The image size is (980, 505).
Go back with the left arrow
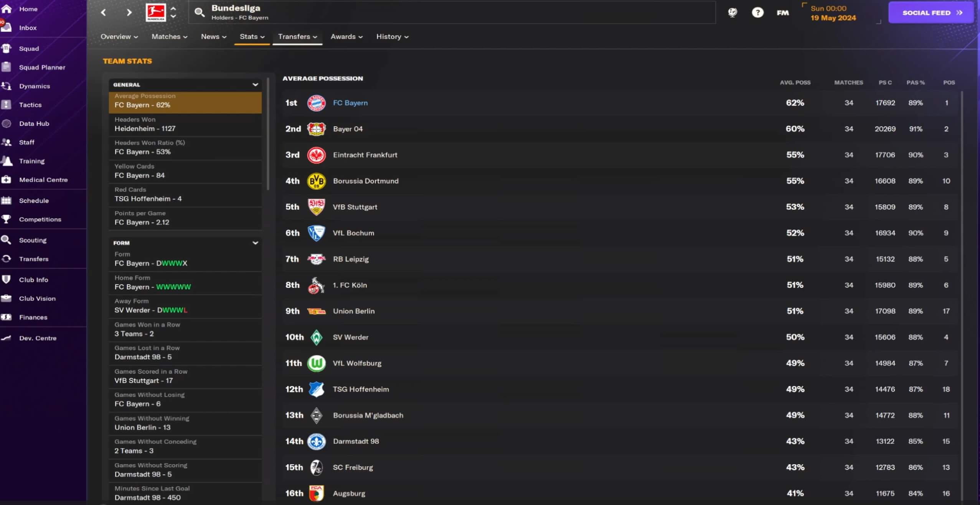pyautogui.click(x=103, y=13)
